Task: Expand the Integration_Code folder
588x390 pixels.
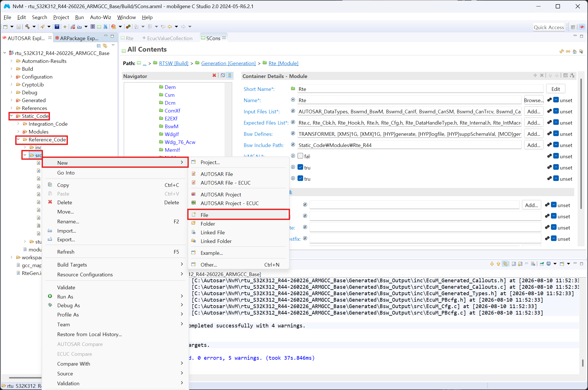Action: tap(18, 124)
